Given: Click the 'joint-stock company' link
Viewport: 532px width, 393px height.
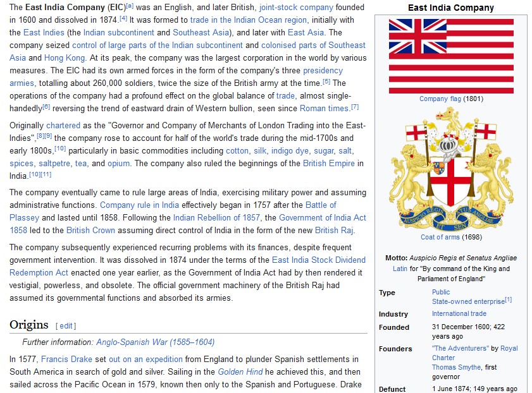Looking at the screenshot, I should pyautogui.click(x=295, y=8).
